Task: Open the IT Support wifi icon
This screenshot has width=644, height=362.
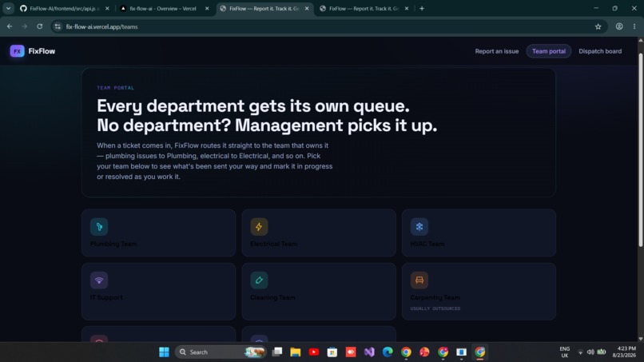Action: tap(99, 280)
